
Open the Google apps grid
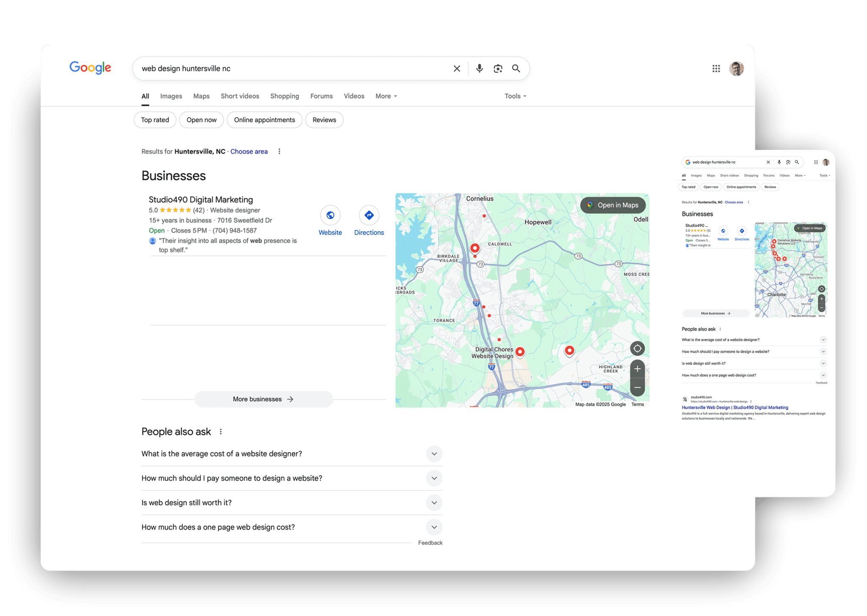click(716, 69)
